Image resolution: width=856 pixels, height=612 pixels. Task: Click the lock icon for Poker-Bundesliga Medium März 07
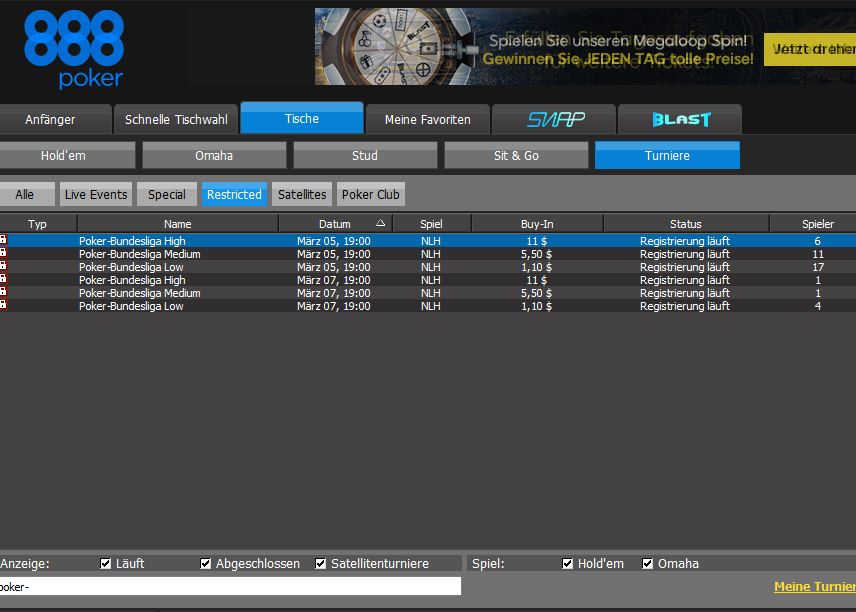click(x=3, y=292)
